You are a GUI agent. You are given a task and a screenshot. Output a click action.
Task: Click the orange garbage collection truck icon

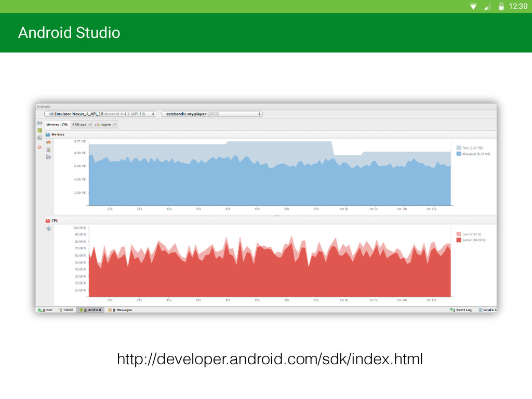click(48, 142)
